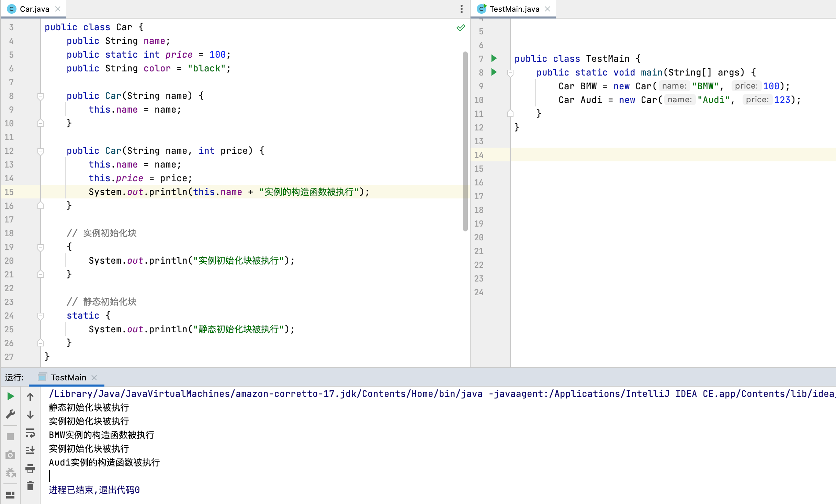This screenshot has height=504, width=836.
Task: Toggle soft-wrap in console output
Action: 30,433
